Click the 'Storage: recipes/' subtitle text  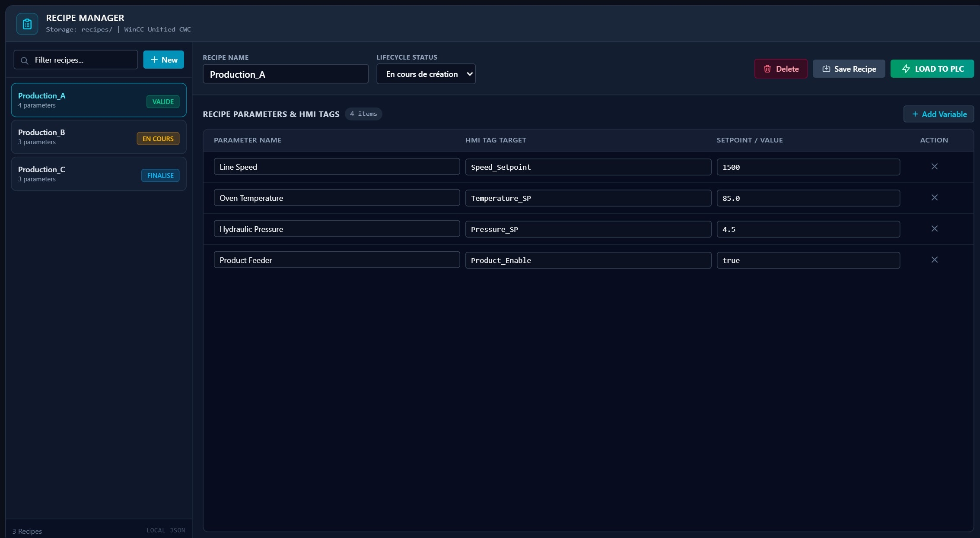(x=79, y=29)
